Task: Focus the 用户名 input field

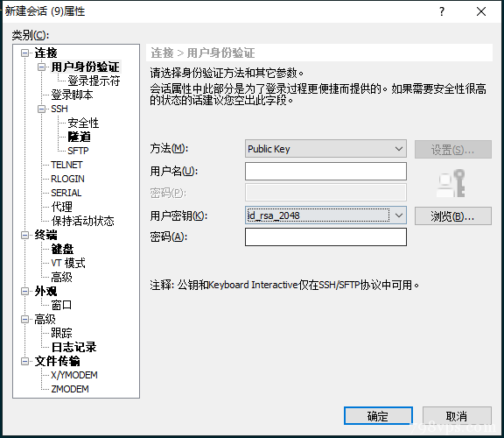Action: coord(325,171)
